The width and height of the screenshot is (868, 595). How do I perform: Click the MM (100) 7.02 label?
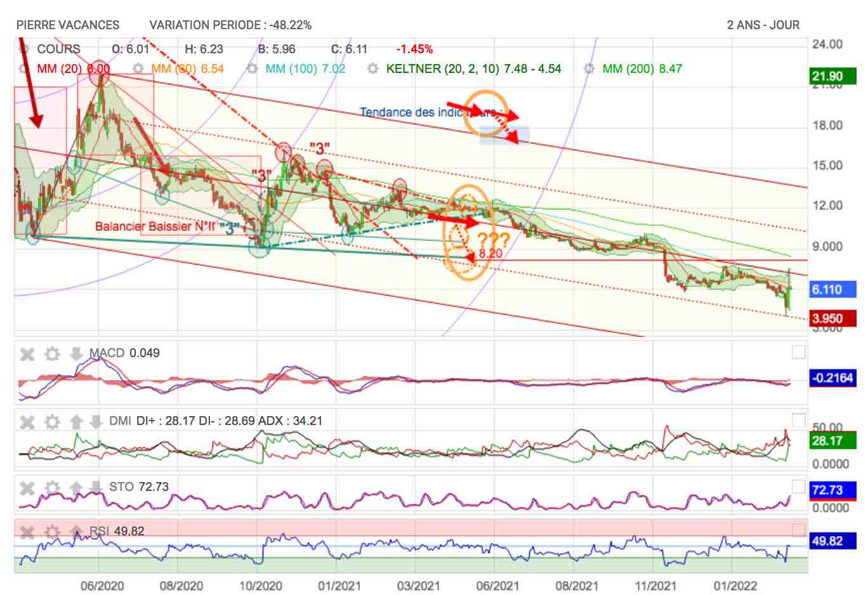pos(305,69)
